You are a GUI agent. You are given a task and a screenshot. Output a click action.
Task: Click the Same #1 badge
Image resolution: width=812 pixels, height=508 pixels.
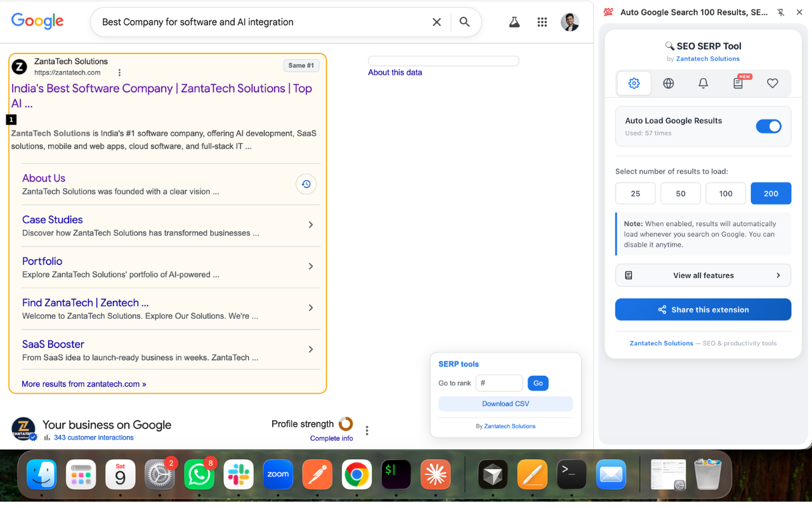301,65
